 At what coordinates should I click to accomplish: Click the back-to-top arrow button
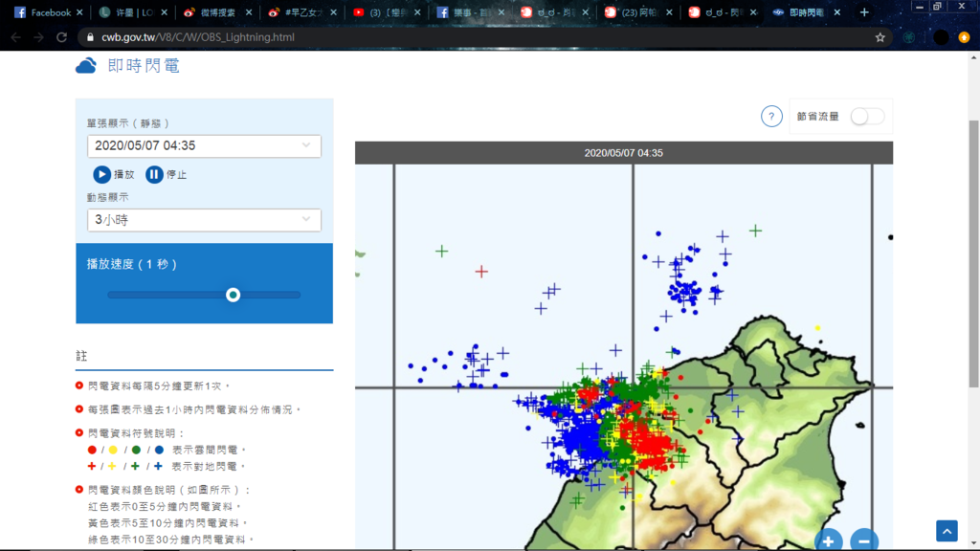tap(947, 531)
